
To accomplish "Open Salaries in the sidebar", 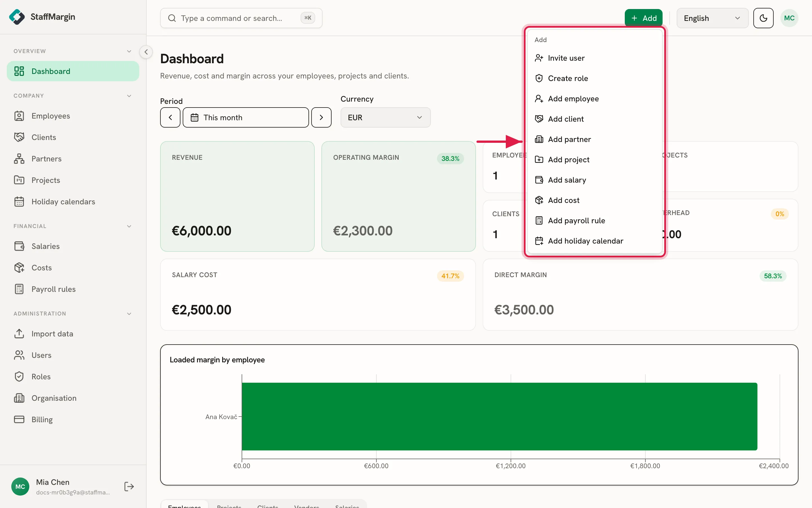I will pyautogui.click(x=73, y=246).
